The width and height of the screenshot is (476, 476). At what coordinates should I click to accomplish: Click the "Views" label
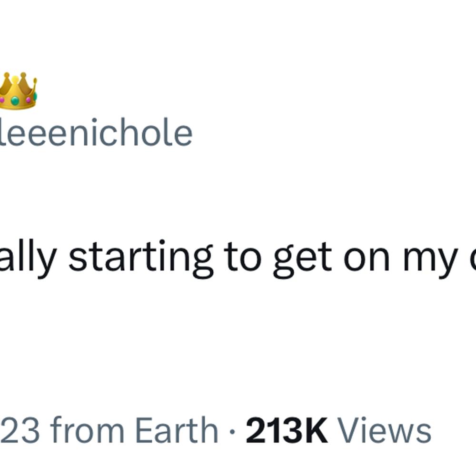pyautogui.click(x=384, y=430)
